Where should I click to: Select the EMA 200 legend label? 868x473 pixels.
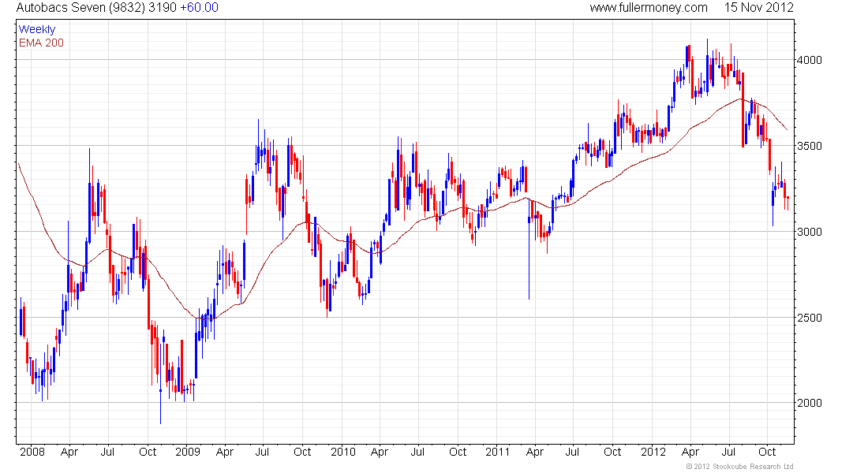point(42,43)
